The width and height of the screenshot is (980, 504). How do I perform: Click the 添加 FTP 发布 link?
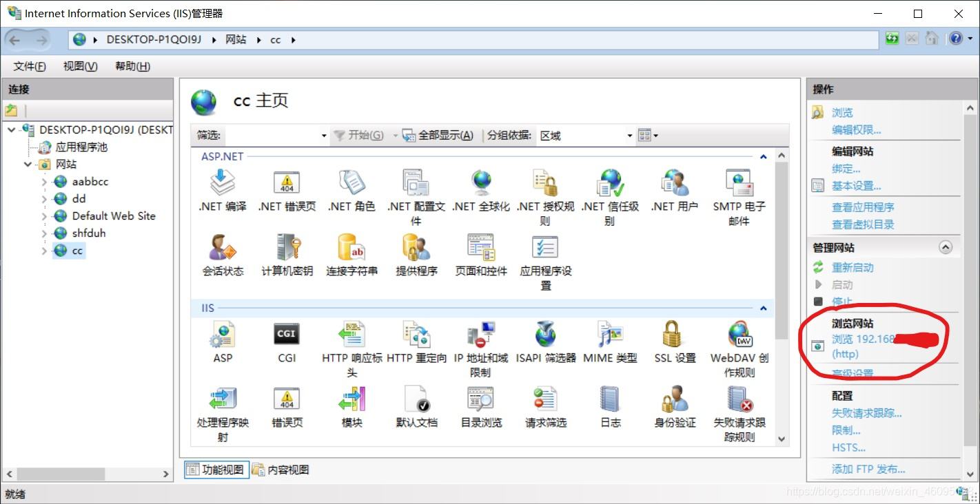tap(868, 469)
